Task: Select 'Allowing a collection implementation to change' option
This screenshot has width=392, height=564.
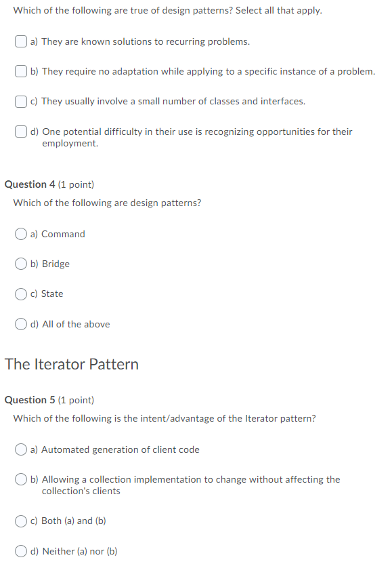Action: point(21,479)
